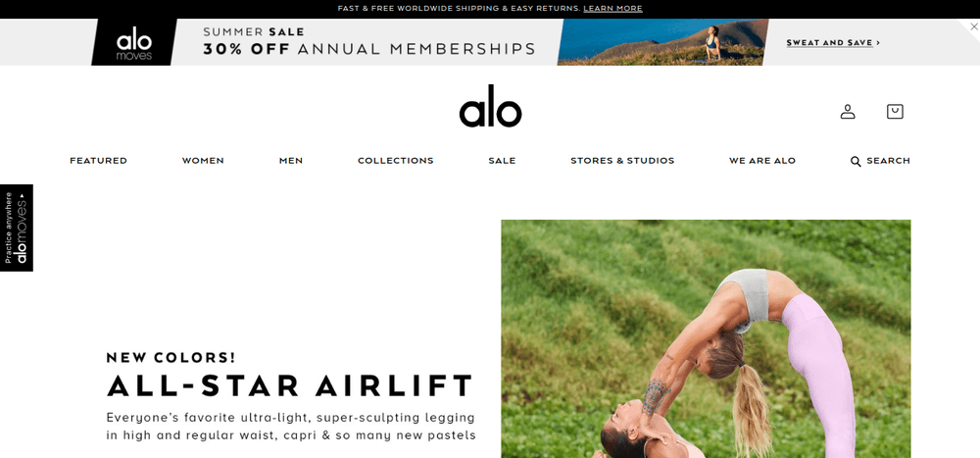Go to the Sale section
This screenshot has width=980, height=458.
tap(502, 161)
